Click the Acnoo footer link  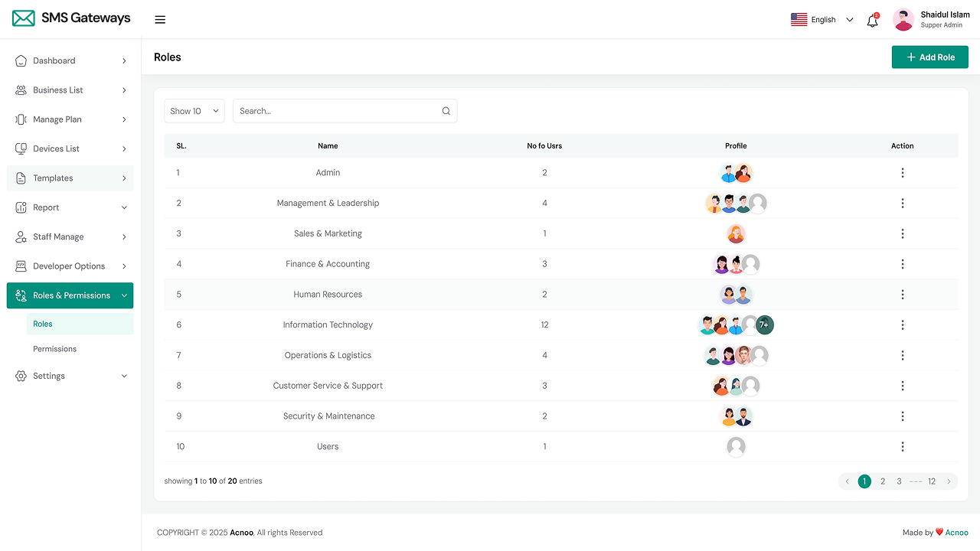click(x=956, y=533)
